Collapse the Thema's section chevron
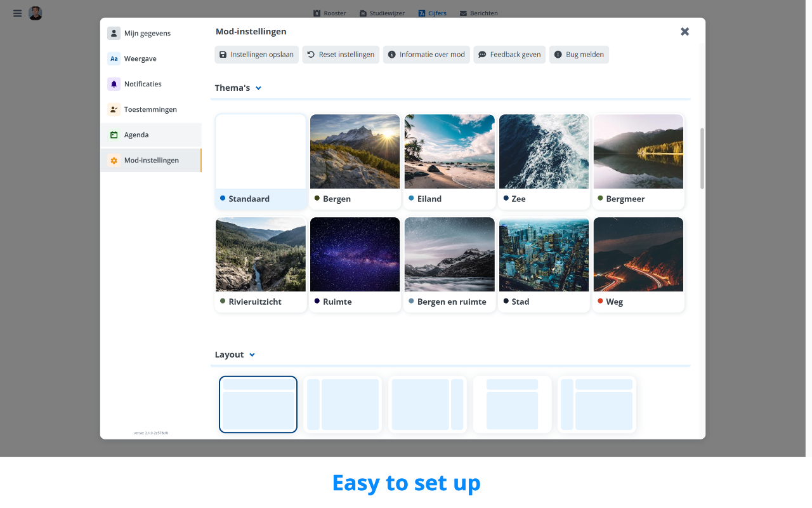The width and height of the screenshot is (812, 508). [x=258, y=88]
